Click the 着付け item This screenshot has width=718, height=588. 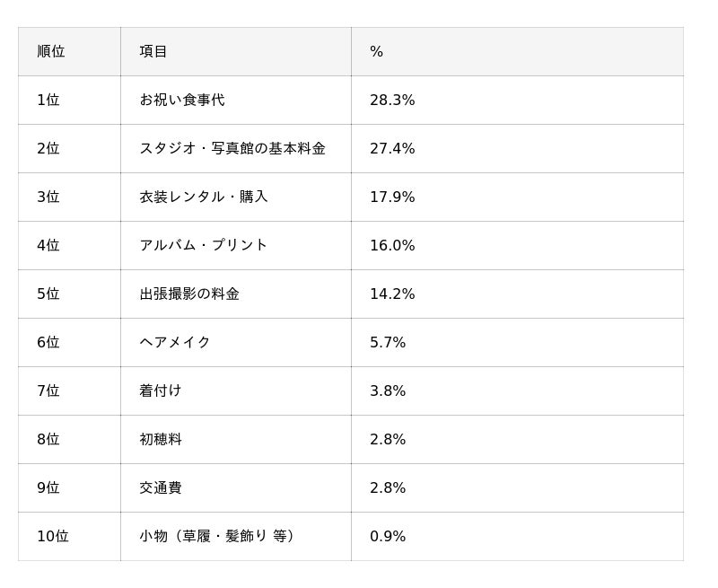161,391
